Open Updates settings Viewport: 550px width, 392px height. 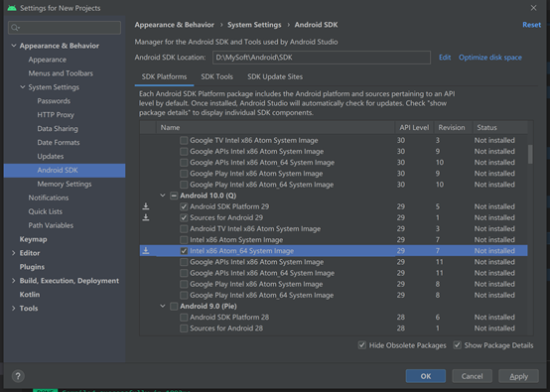point(51,156)
